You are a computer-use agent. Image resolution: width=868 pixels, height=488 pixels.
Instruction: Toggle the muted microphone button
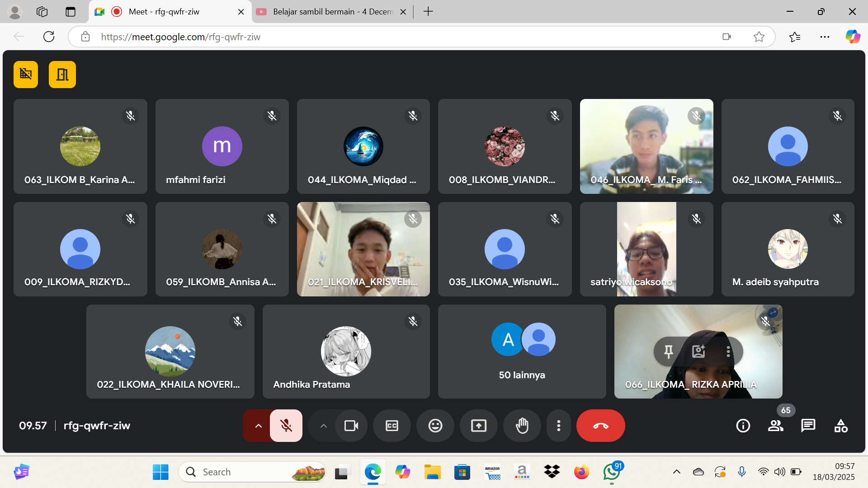pos(286,426)
